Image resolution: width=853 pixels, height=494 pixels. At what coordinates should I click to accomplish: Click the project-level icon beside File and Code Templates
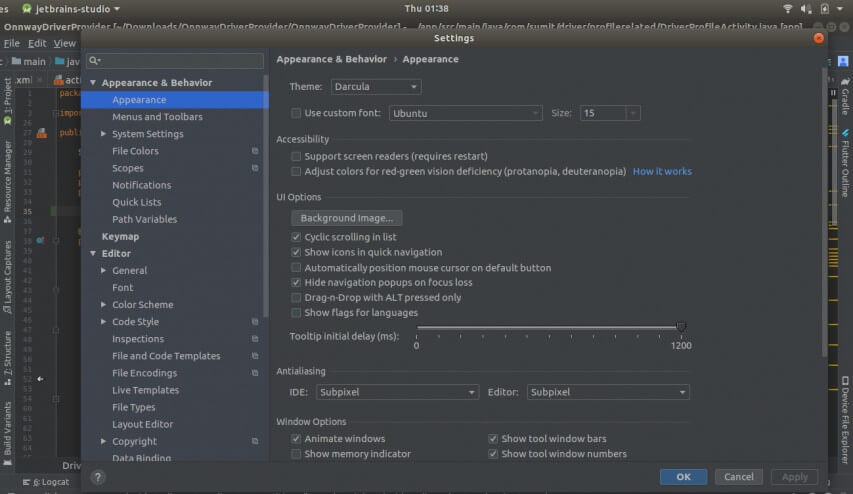click(x=255, y=356)
